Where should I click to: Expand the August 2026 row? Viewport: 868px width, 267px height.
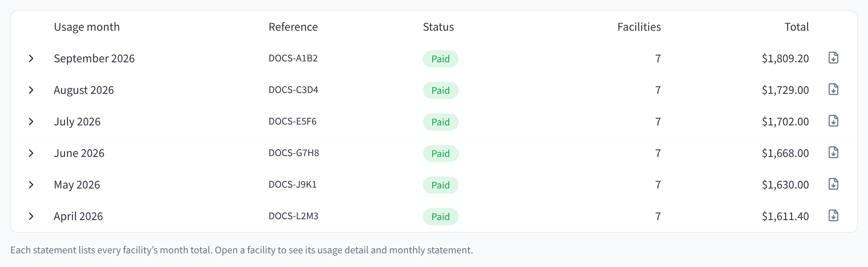[x=31, y=90]
